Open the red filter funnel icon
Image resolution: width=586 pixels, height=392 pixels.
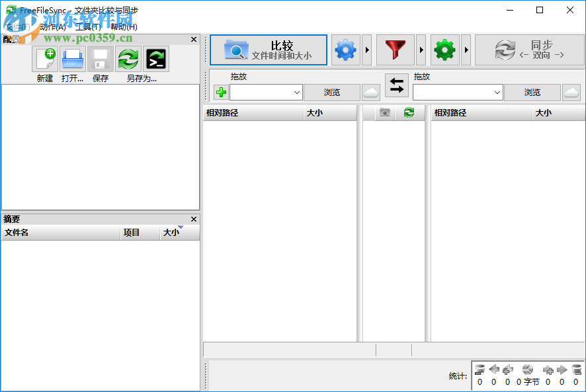click(x=395, y=50)
